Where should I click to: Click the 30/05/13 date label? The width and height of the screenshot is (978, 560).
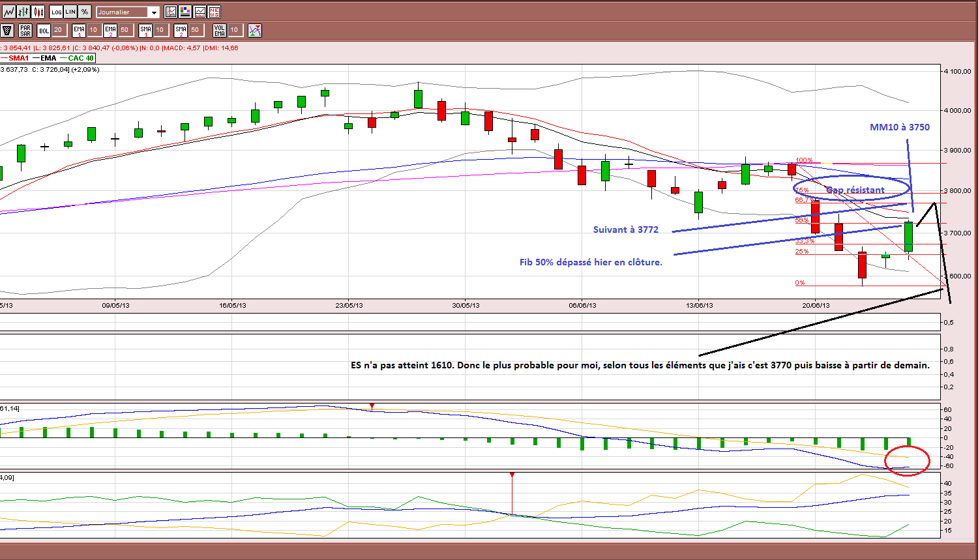tap(465, 305)
